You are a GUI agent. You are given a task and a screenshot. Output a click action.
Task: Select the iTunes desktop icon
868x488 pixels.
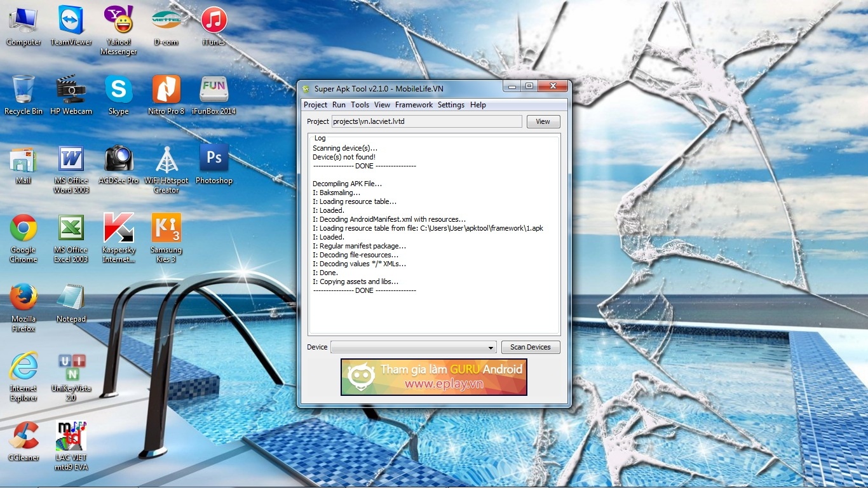pyautogui.click(x=214, y=25)
